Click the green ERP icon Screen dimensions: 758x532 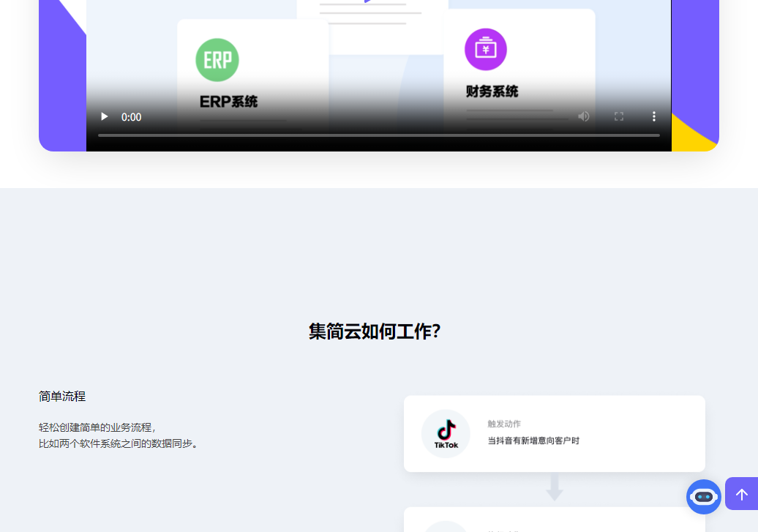[217, 60]
